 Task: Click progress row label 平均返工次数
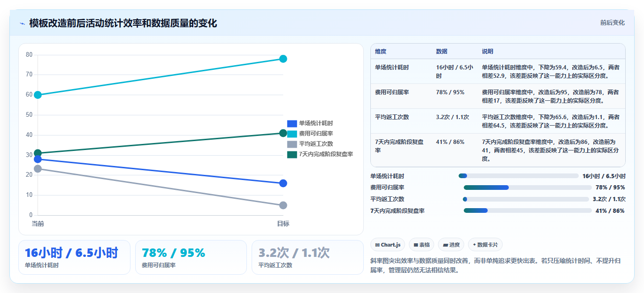(x=387, y=199)
